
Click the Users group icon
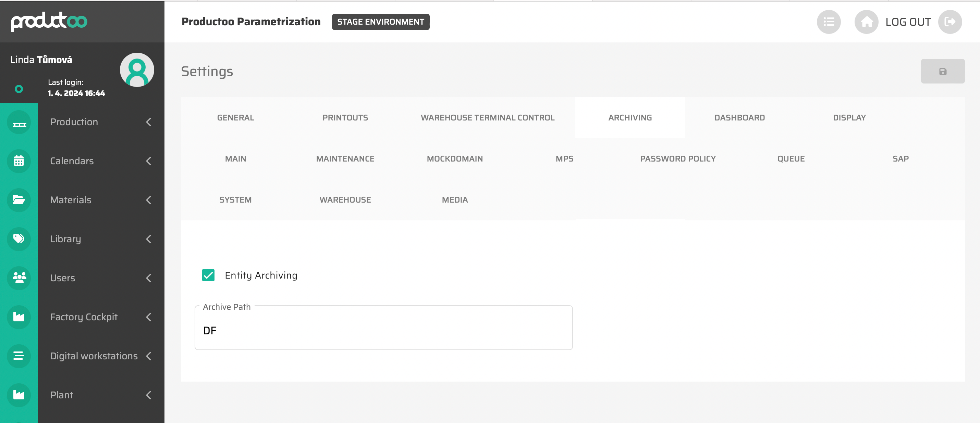[x=19, y=278]
